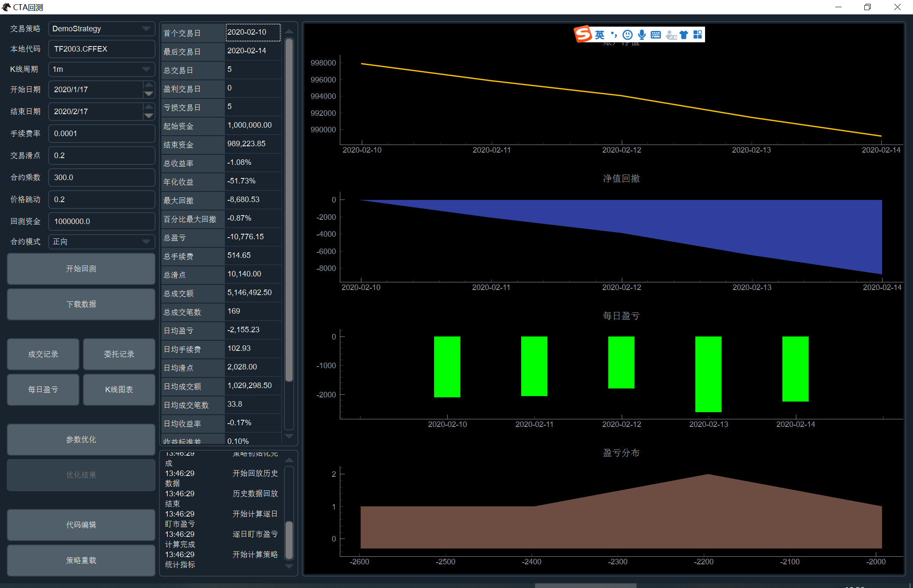Viewport: 913px width, 588px height.
Task: Open the skin shirt icon
Action: (x=684, y=35)
